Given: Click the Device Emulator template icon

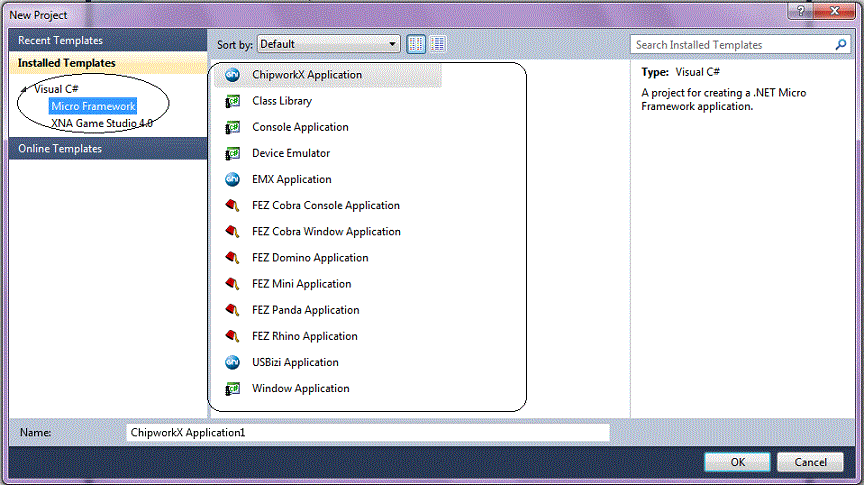Looking at the screenshot, I should (233, 153).
